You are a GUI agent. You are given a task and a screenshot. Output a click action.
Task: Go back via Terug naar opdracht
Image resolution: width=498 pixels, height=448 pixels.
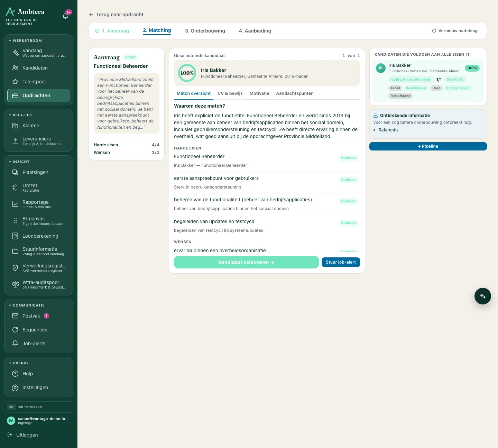[x=116, y=15]
